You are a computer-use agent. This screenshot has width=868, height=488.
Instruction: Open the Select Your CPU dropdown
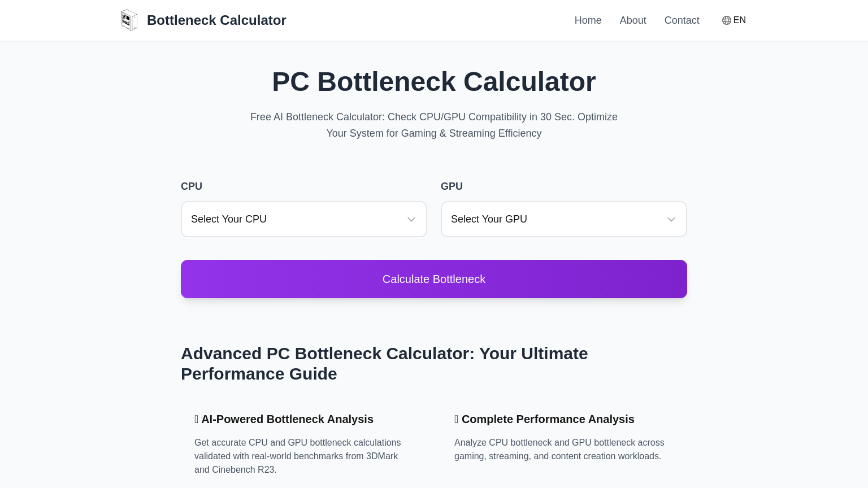(x=304, y=219)
